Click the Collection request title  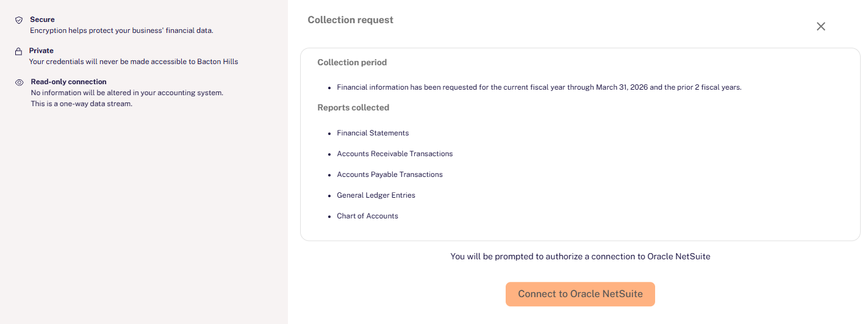pos(350,20)
